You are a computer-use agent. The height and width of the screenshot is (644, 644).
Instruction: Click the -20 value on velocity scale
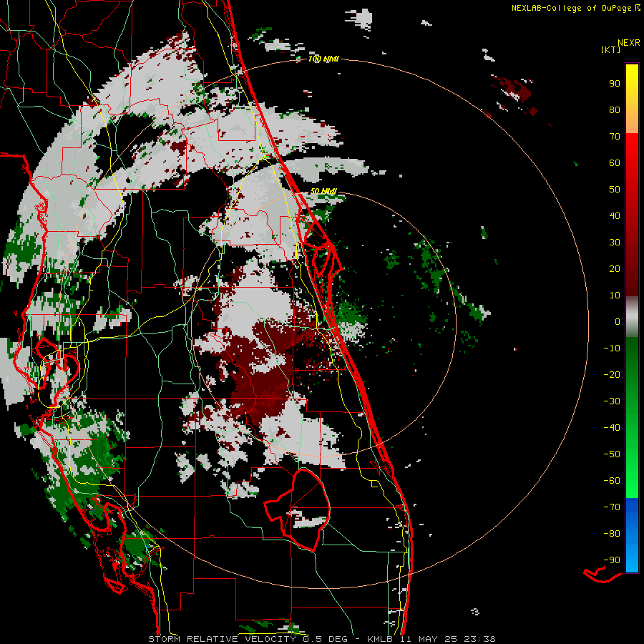[612, 375]
